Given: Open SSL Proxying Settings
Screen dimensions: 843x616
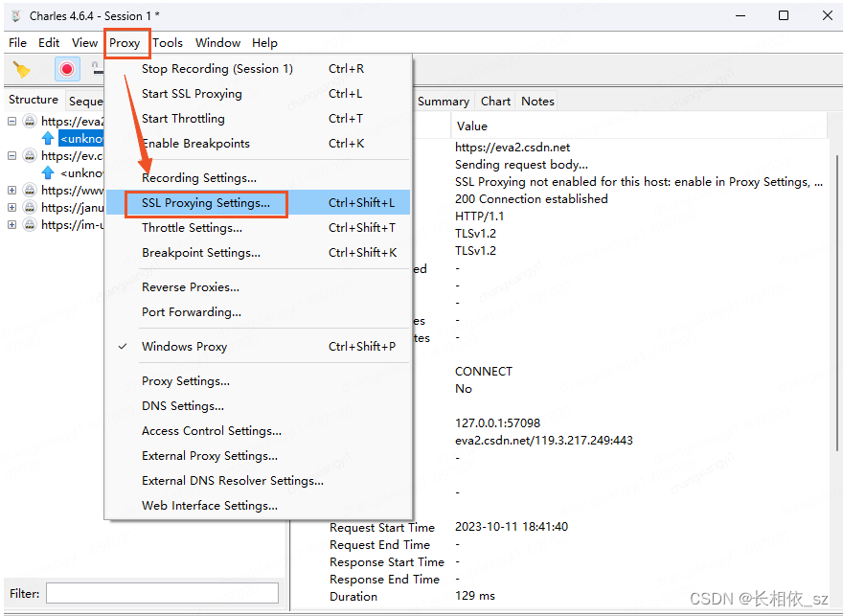Looking at the screenshot, I should [x=207, y=203].
